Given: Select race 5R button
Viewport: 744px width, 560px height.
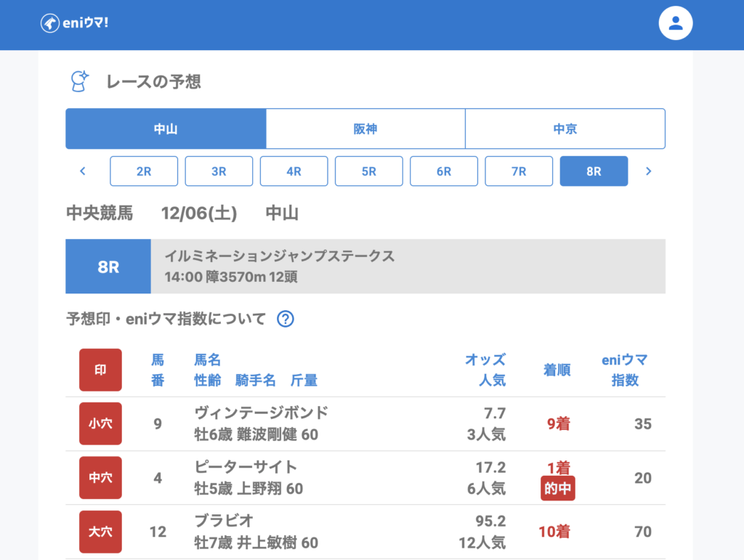Looking at the screenshot, I should click(x=369, y=171).
